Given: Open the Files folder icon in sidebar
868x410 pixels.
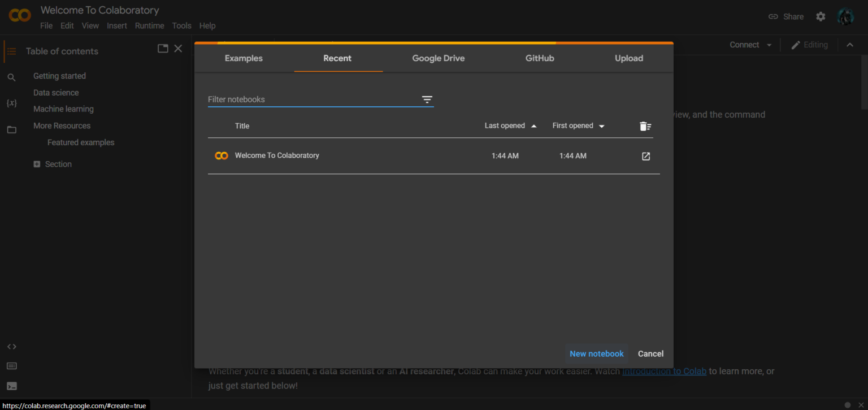Looking at the screenshot, I should tap(11, 130).
